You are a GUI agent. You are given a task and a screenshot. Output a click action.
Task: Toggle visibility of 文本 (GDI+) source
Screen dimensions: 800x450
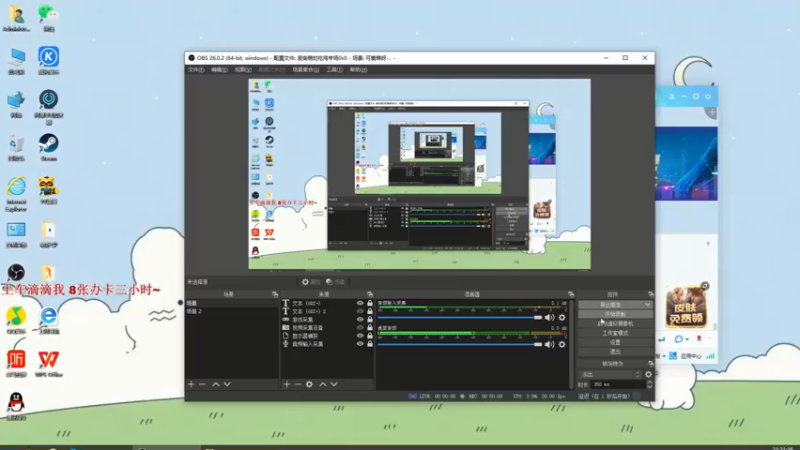coord(360,303)
